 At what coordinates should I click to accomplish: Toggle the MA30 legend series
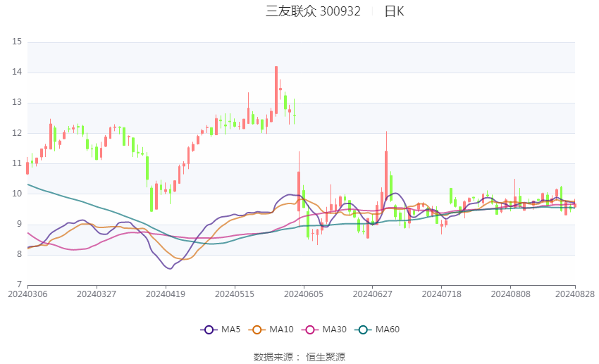324,330
